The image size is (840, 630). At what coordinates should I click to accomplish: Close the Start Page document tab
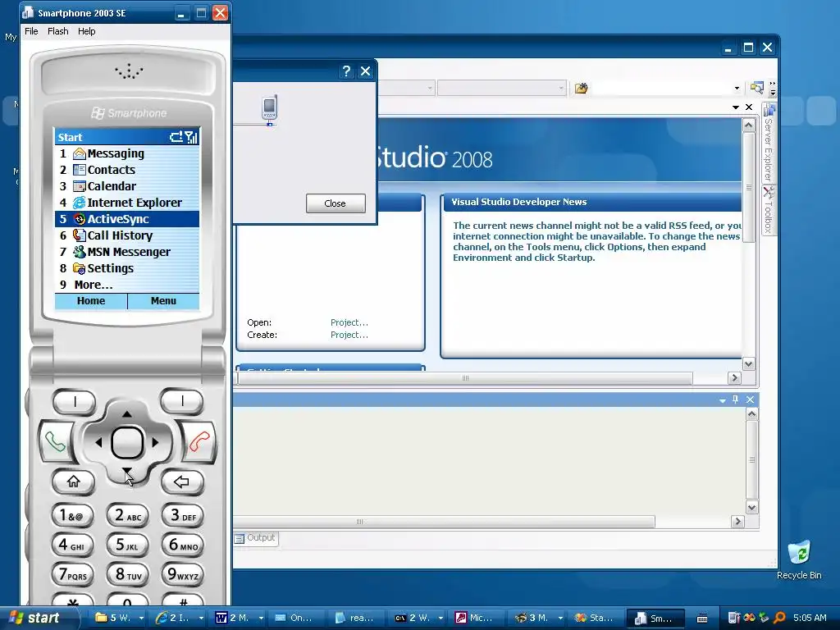[x=749, y=107]
